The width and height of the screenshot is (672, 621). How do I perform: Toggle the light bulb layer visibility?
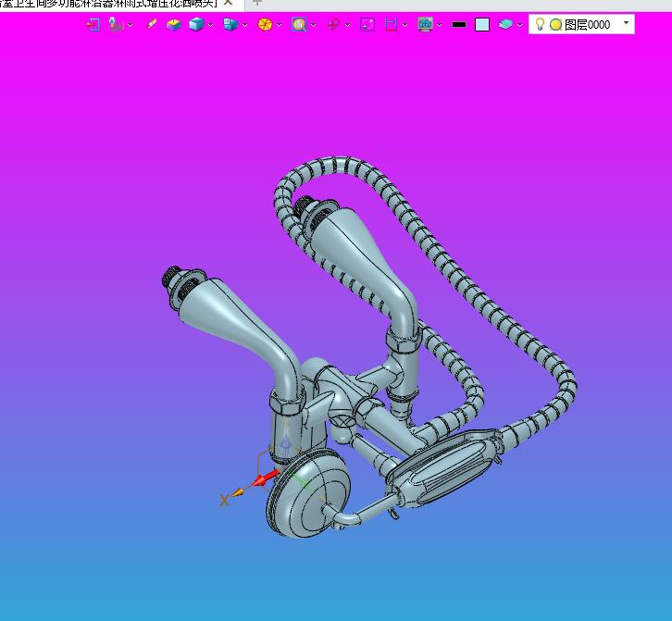[540, 24]
